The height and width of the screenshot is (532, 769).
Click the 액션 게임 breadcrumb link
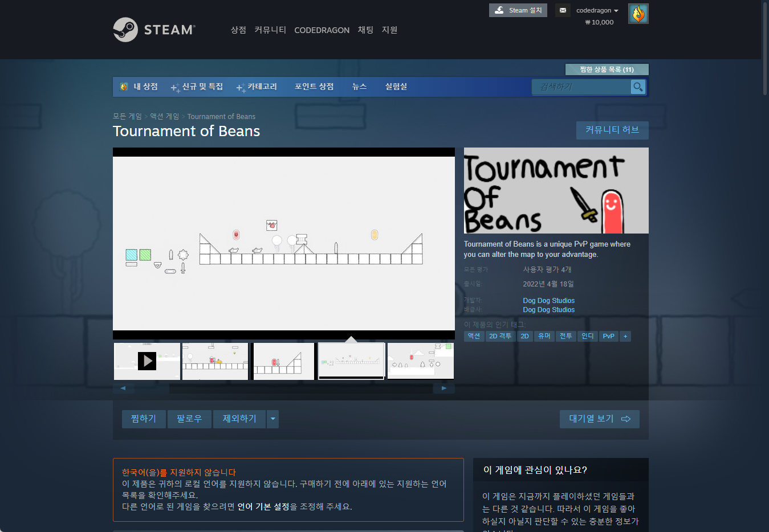pos(165,116)
